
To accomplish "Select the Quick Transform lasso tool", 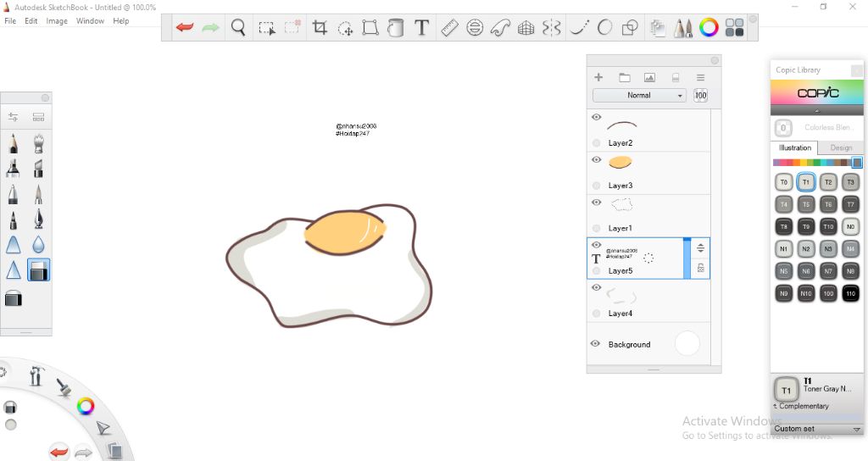I will point(346,28).
